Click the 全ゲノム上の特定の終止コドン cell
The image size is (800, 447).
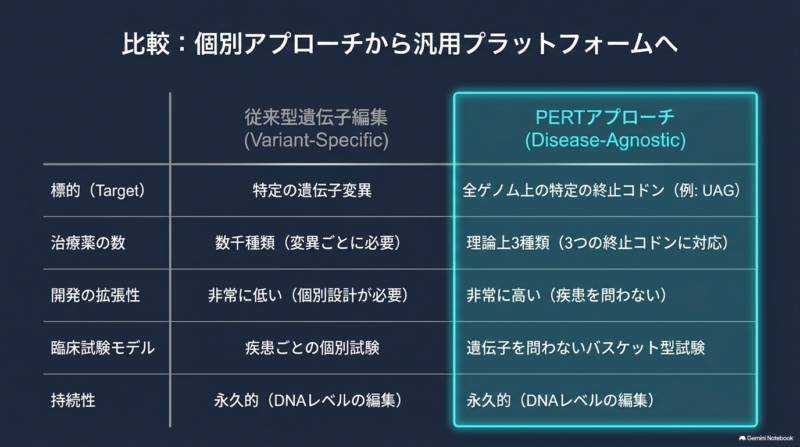pos(602,190)
